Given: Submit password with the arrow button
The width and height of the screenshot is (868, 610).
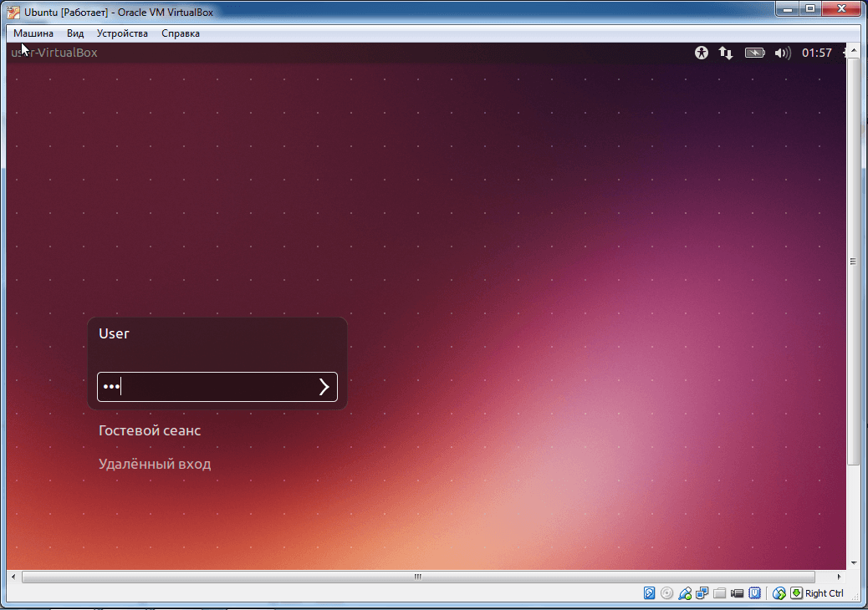Looking at the screenshot, I should coord(324,387).
